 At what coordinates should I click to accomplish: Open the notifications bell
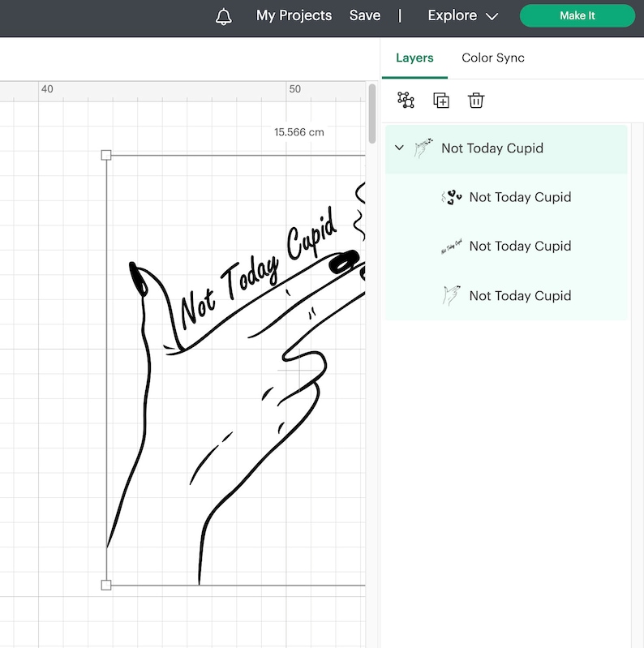pyautogui.click(x=224, y=16)
